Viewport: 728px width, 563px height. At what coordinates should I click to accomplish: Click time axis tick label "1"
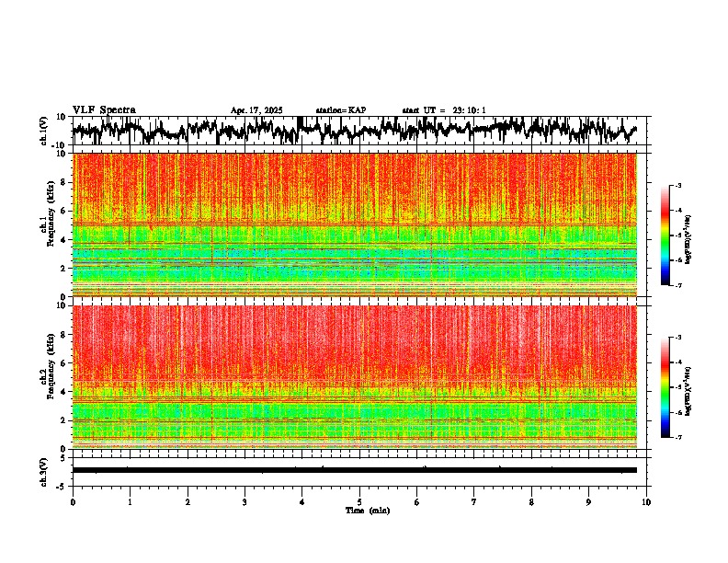[x=130, y=502]
